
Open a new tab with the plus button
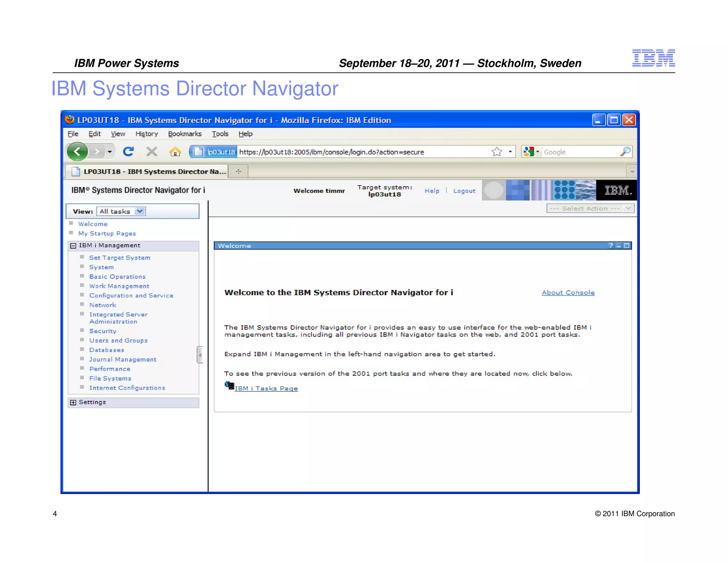click(x=239, y=171)
